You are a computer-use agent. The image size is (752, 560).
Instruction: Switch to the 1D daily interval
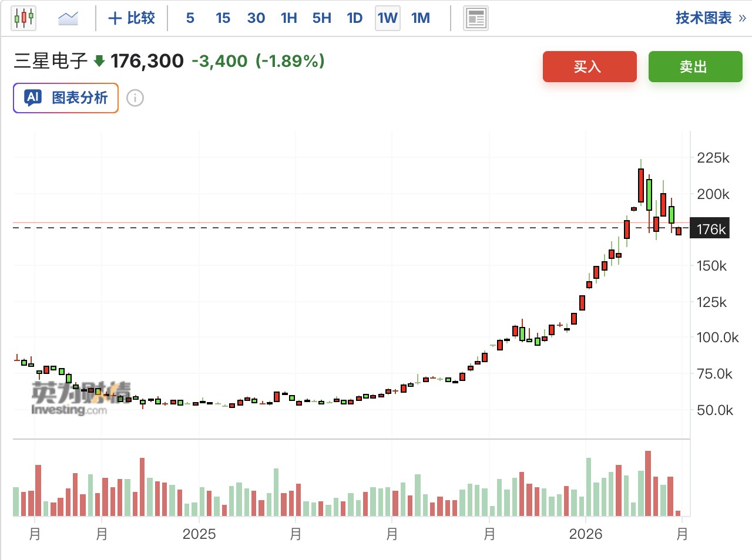click(354, 18)
